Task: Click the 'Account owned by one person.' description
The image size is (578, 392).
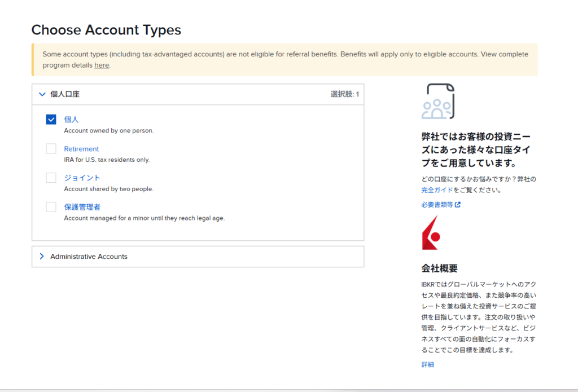Action: click(x=109, y=130)
